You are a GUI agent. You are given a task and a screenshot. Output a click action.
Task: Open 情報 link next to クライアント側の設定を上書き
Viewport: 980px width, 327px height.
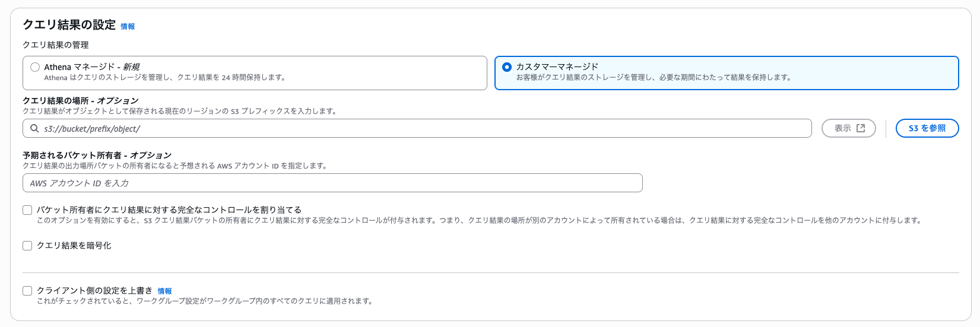tap(164, 291)
